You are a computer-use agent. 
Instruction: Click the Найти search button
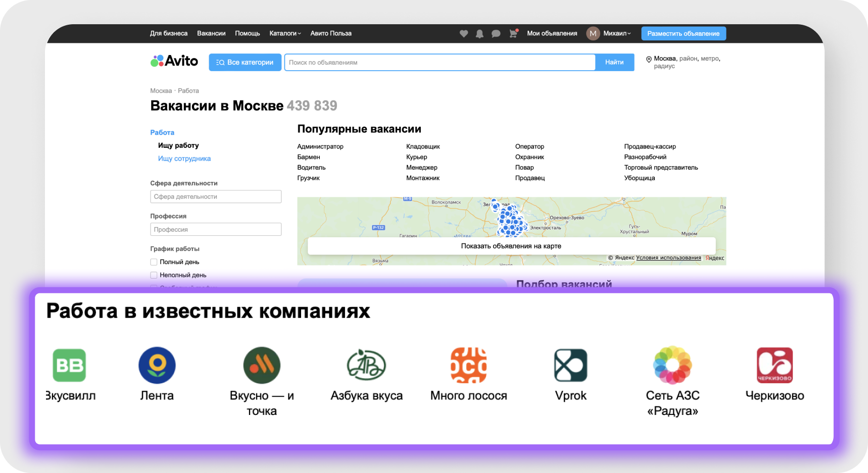[614, 62]
